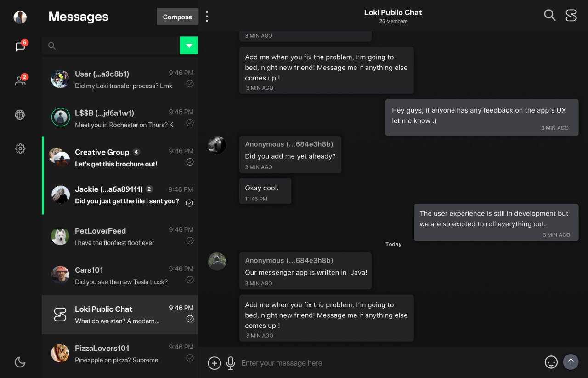Screen dimensions: 588x378
Task: Open the messages icon in the sidebar
Action: (20, 46)
